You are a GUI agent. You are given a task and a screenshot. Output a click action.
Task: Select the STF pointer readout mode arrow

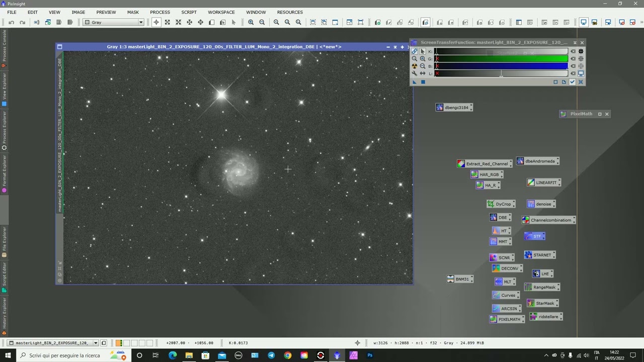(x=423, y=51)
